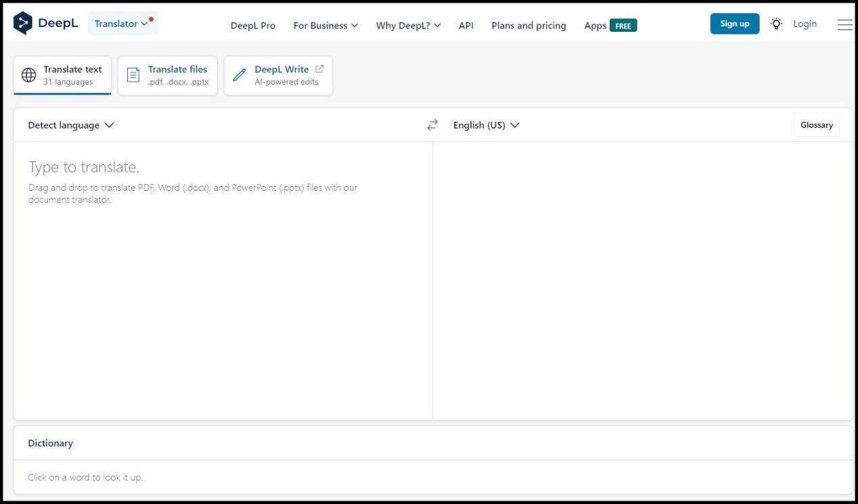The width and height of the screenshot is (858, 504).
Task: Click the green FREE badge next to Apps
Action: (623, 26)
